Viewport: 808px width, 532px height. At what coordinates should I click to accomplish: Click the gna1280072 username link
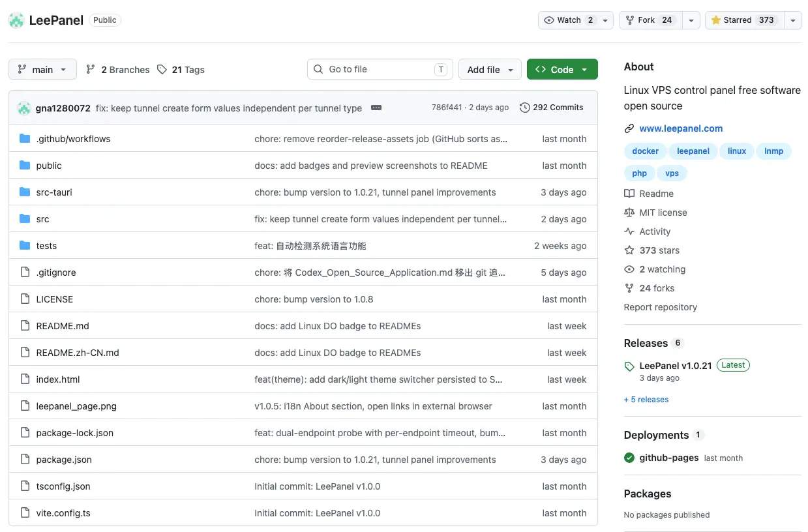click(x=63, y=108)
